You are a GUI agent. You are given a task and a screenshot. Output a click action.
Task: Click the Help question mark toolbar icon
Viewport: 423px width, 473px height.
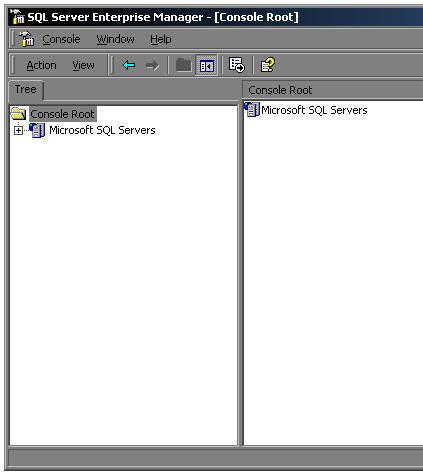click(x=268, y=65)
